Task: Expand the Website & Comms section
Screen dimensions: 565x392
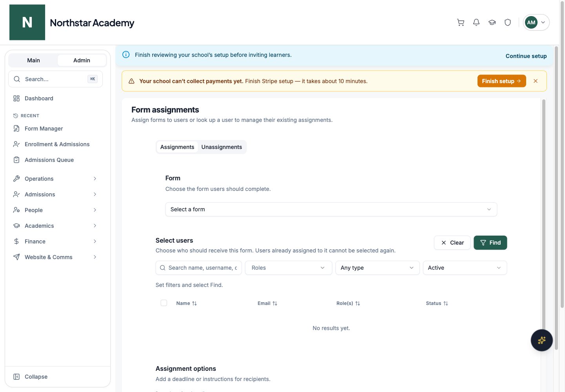Action: tap(55, 257)
